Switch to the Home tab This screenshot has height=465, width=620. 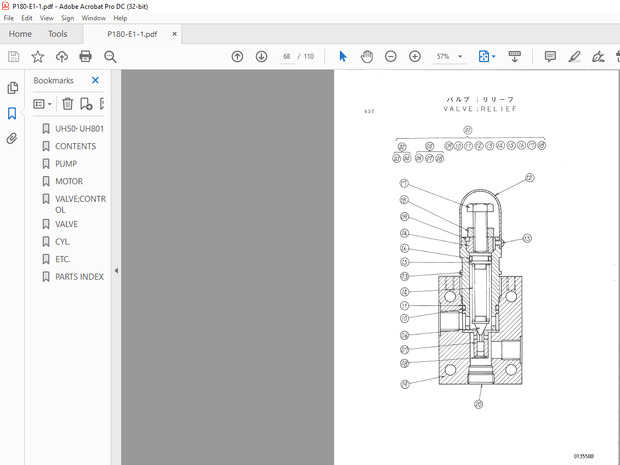click(20, 34)
